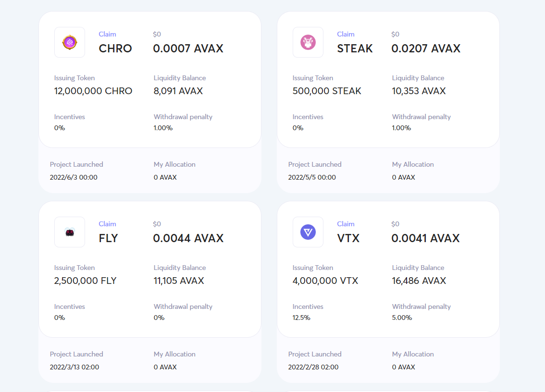The image size is (545, 392).
Task: Click the CHRO token logo icon
Action: pyautogui.click(x=70, y=42)
